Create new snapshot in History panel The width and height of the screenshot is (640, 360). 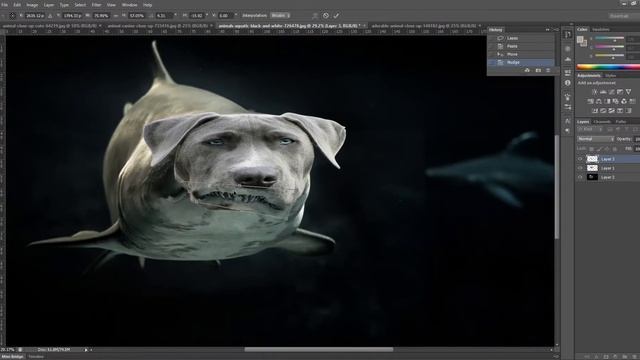click(x=538, y=71)
